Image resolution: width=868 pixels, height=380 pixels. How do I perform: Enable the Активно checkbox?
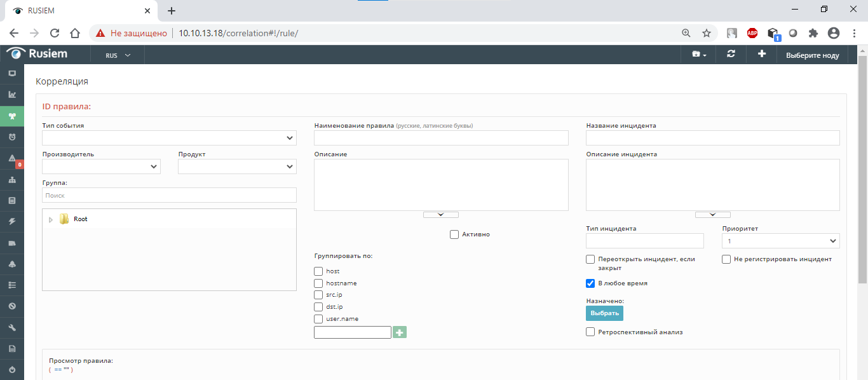(x=454, y=234)
